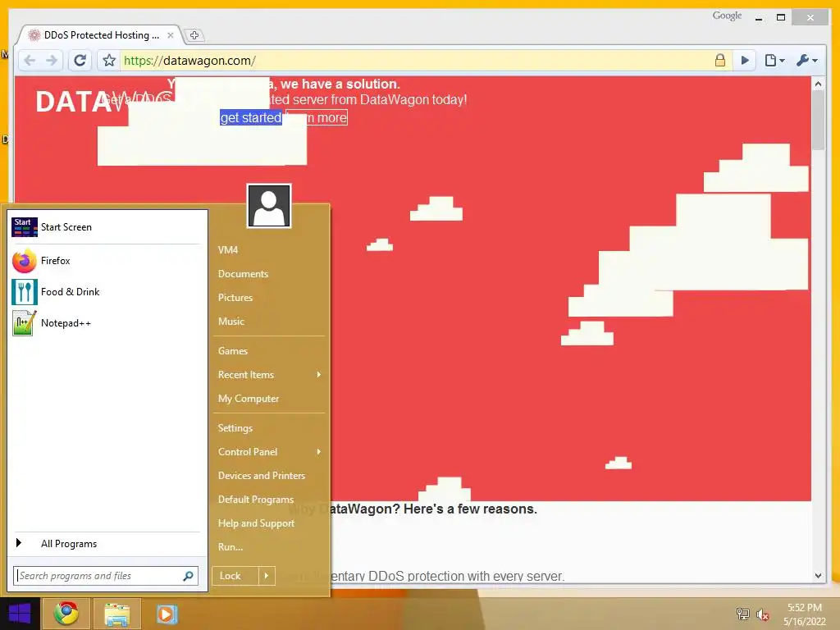
Task: Click the user account picture
Action: (269, 206)
